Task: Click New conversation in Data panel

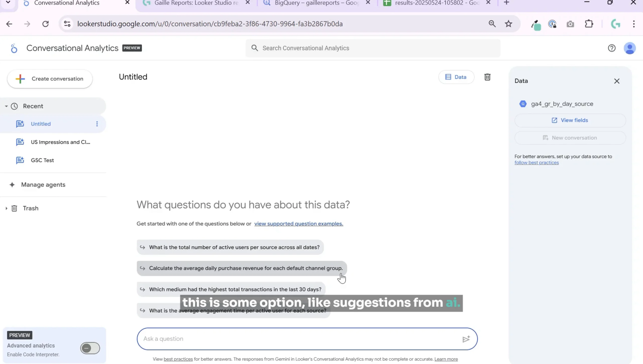Action: coord(570,138)
